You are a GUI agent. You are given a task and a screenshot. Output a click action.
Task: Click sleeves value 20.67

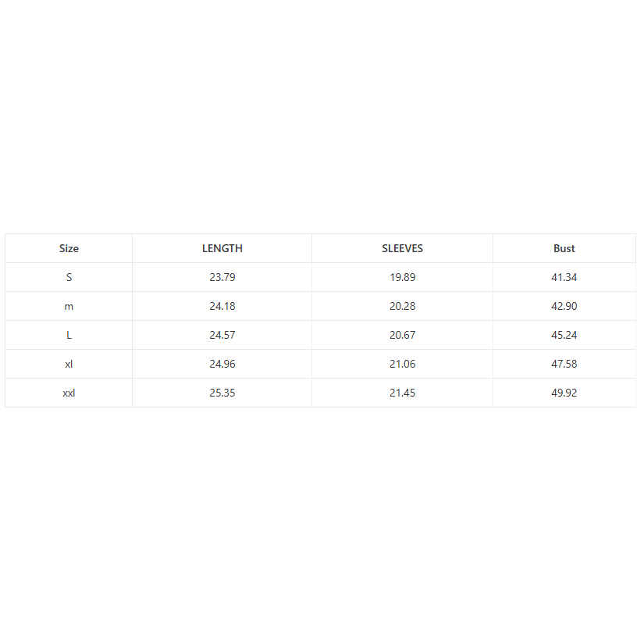tap(402, 335)
